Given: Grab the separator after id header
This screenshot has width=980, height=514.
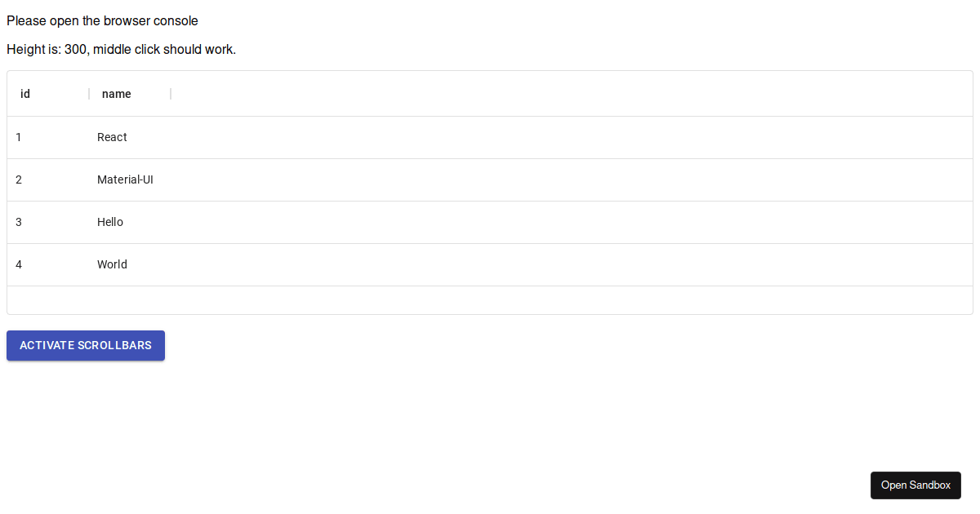Looking at the screenshot, I should pos(89,94).
